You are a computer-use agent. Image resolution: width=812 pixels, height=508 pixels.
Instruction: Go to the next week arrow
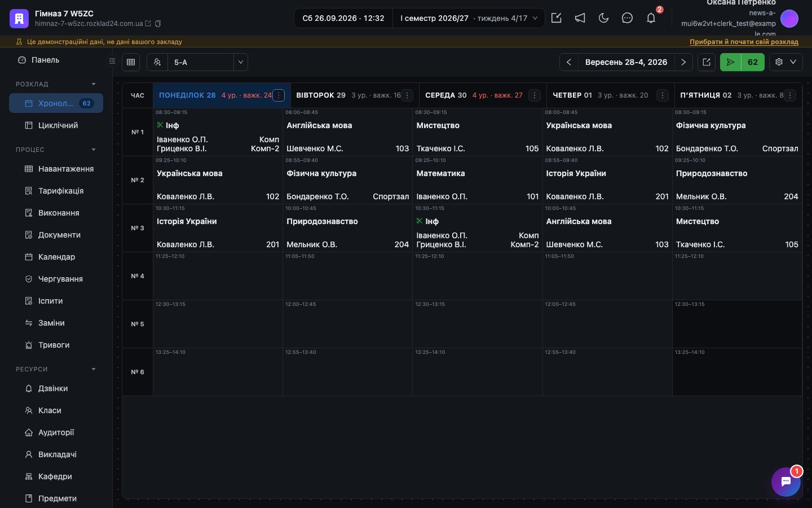tap(683, 62)
